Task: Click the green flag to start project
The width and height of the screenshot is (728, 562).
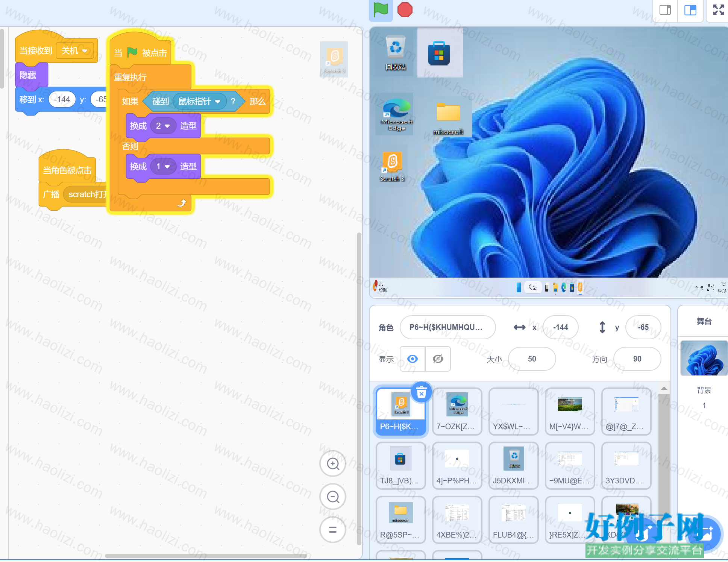Action: click(381, 10)
